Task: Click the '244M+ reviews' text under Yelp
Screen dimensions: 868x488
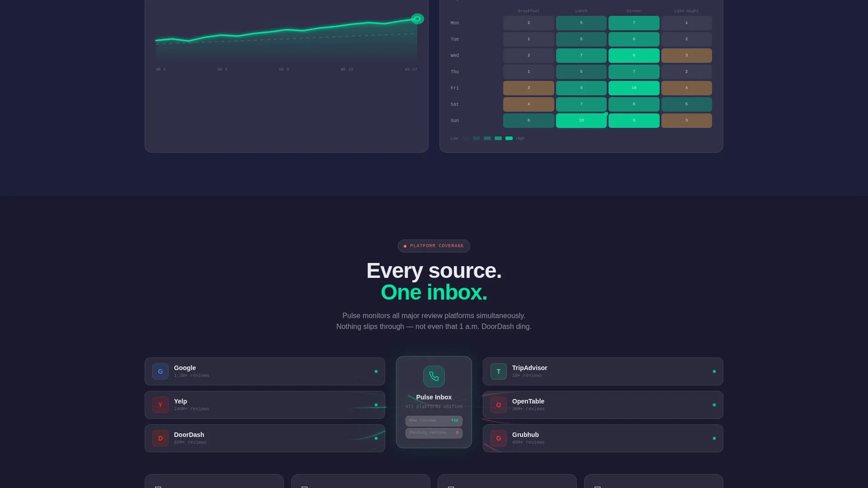Action: pos(192,409)
